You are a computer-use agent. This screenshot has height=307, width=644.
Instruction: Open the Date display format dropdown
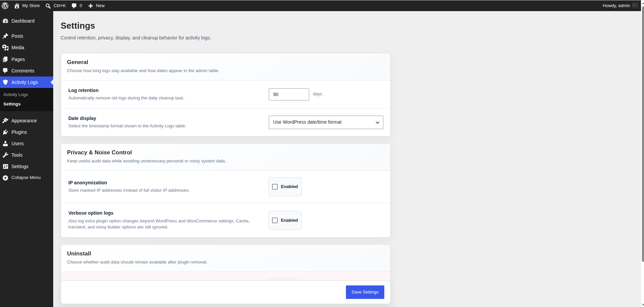326,122
